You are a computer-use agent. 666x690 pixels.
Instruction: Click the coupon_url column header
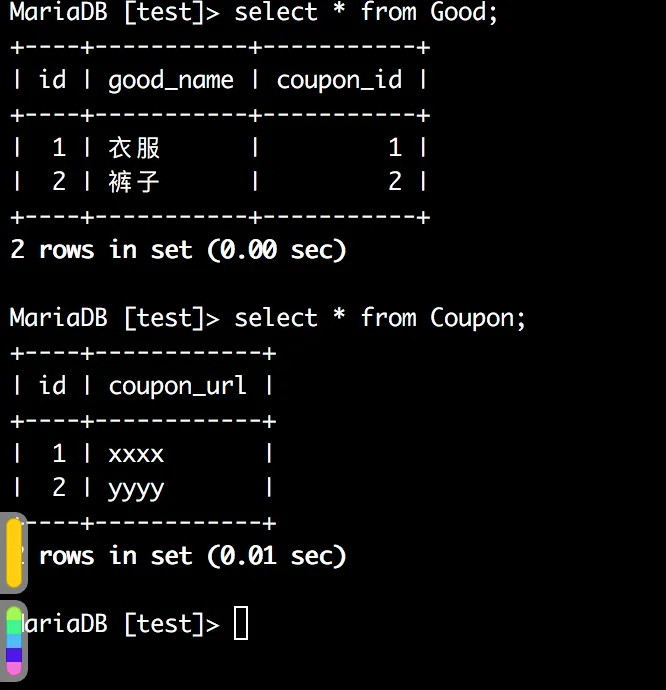coord(177,386)
